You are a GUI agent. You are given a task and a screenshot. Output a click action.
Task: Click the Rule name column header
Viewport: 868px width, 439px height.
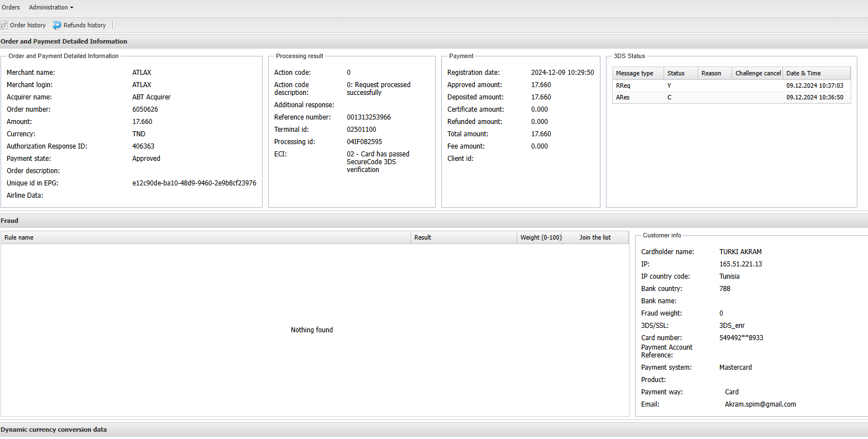(x=19, y=237)
